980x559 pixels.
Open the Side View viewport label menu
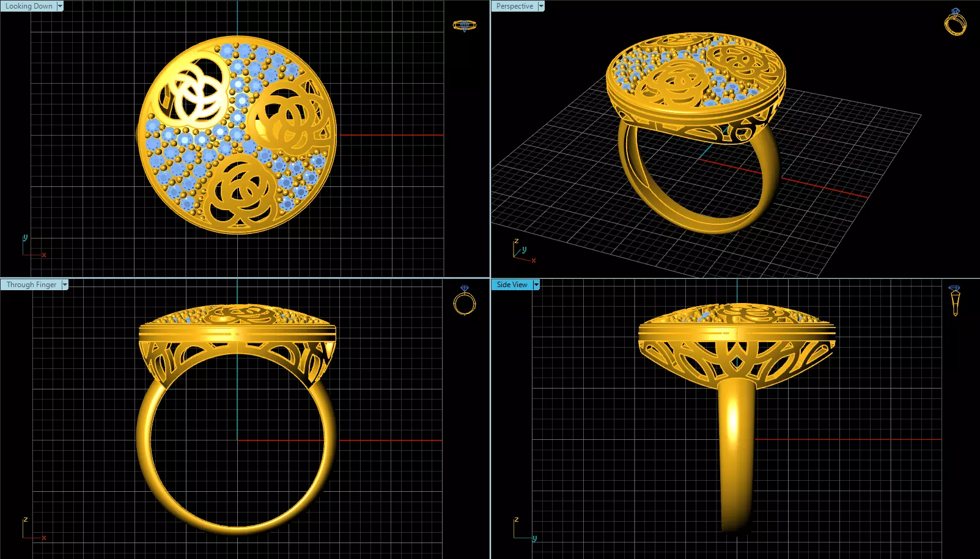coord(512,285)
